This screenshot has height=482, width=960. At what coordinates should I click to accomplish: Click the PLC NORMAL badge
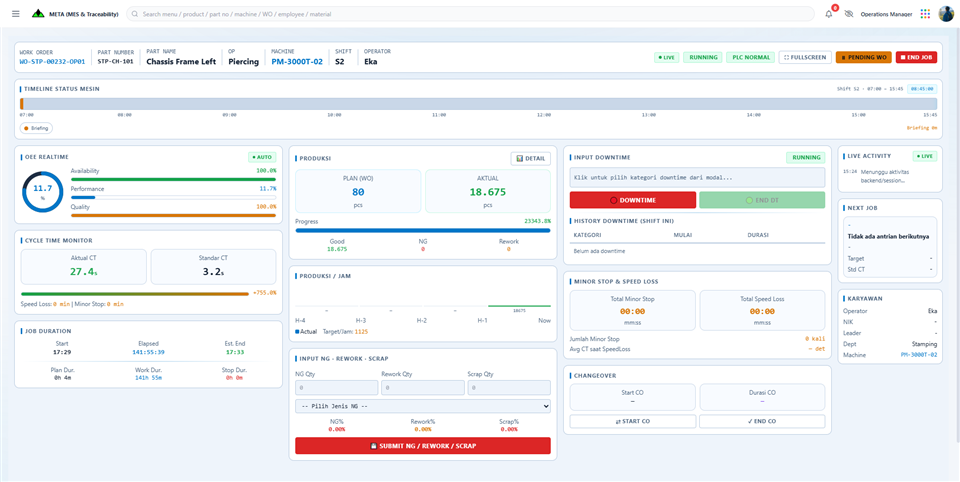click(x=751, y=57)
